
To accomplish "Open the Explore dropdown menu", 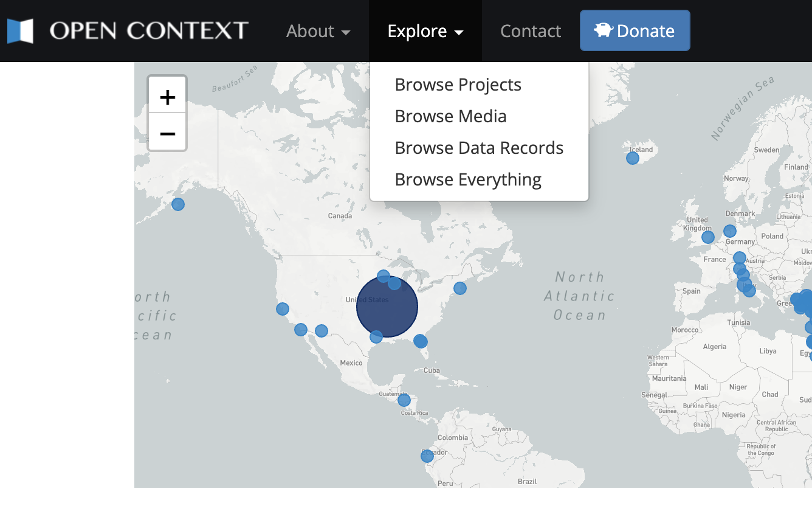I will (425, 31).
